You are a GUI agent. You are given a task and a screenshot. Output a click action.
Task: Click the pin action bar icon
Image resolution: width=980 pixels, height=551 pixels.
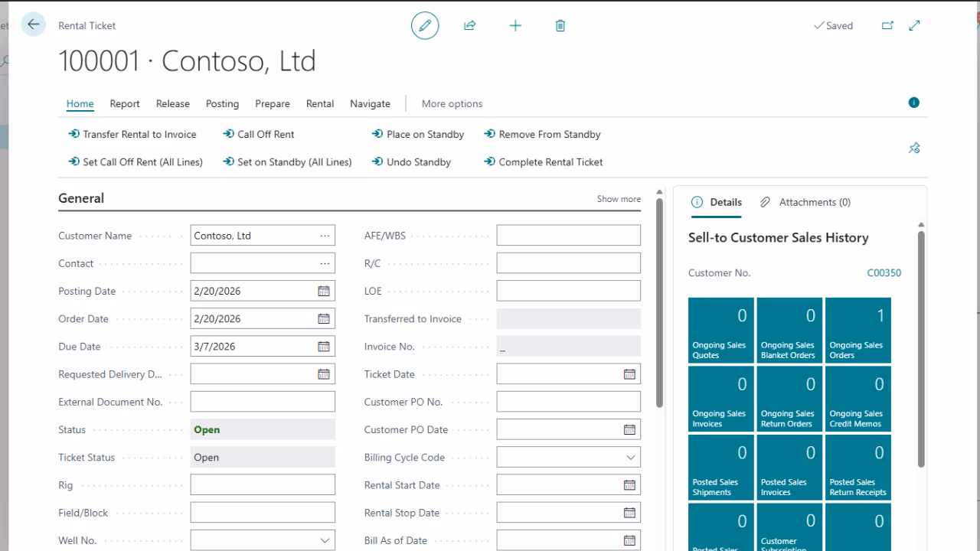914,148
